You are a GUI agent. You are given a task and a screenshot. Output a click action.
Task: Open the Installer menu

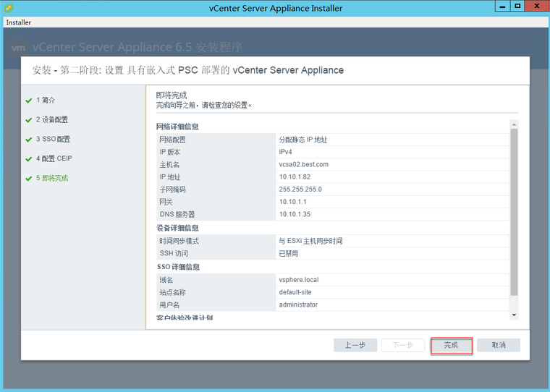click(19, 22)
